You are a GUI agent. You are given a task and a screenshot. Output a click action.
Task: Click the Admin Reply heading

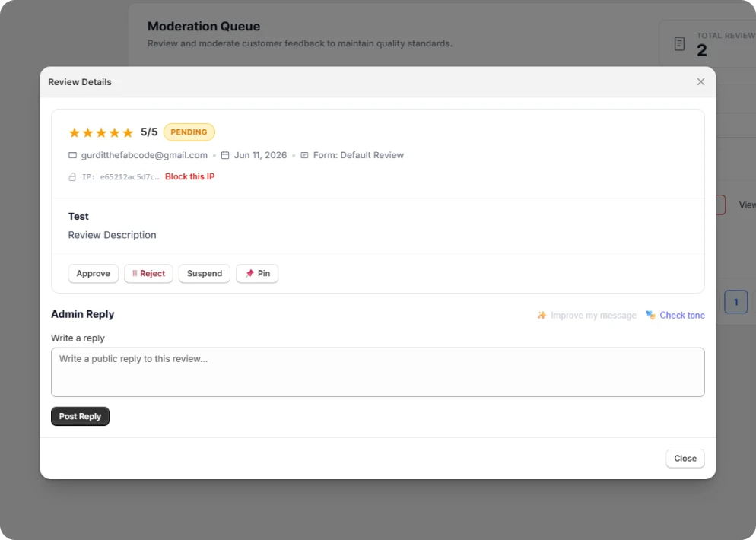pyautogui.click(x=82, y=314)
